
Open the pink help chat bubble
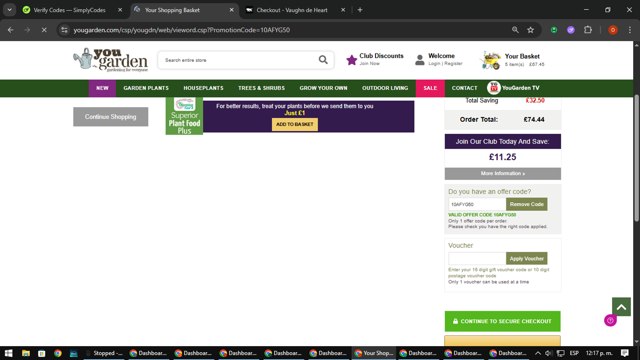click(610, 320)
